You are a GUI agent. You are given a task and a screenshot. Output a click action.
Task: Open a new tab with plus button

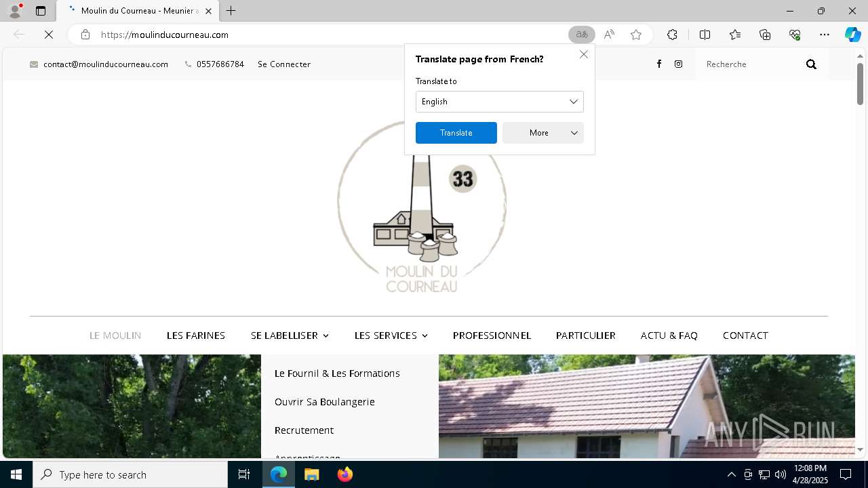click(231, 11)
